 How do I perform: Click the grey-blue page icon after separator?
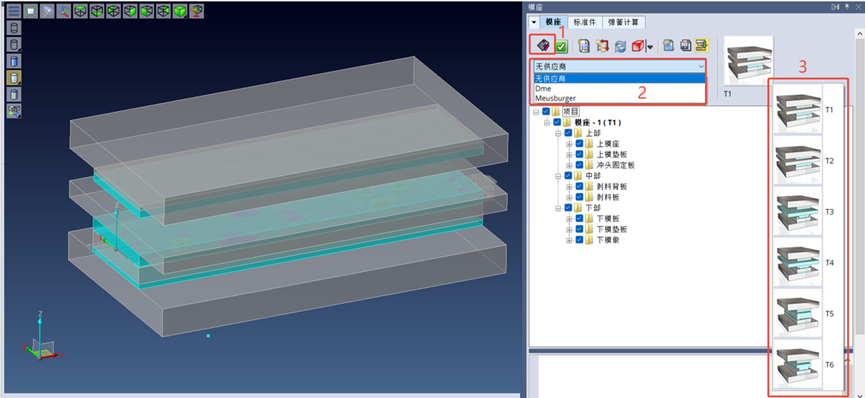668,45
